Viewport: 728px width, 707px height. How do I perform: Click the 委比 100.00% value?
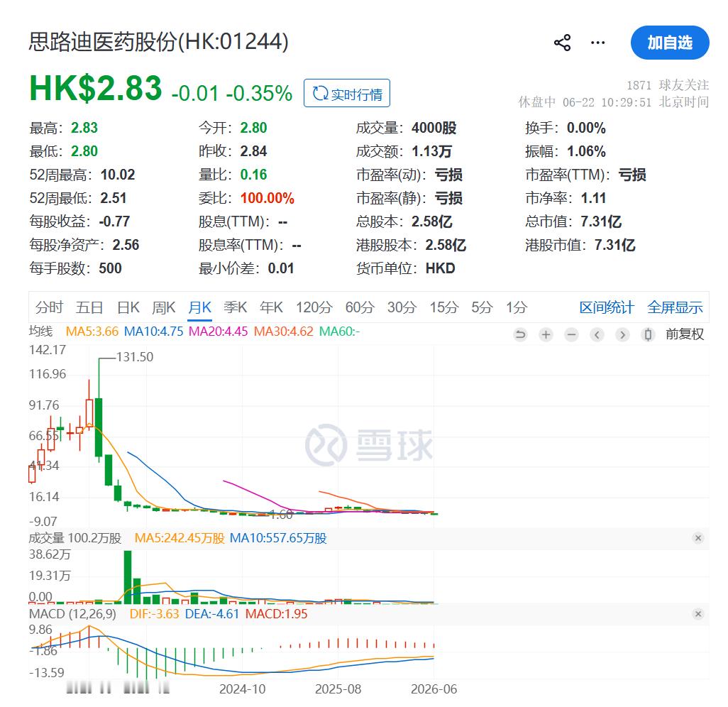[x=267, y=198]
